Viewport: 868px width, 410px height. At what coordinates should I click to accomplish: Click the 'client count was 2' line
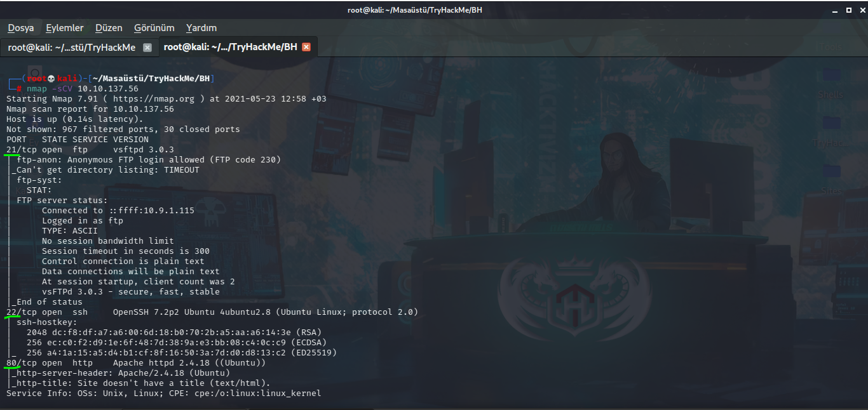139,282
